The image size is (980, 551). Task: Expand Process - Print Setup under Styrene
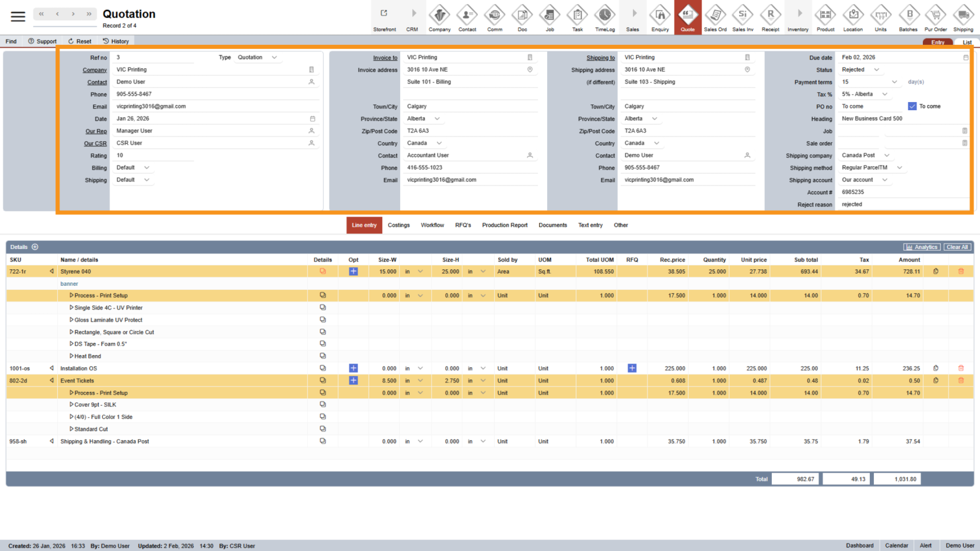pyautogui.click(x=71, y=296)
